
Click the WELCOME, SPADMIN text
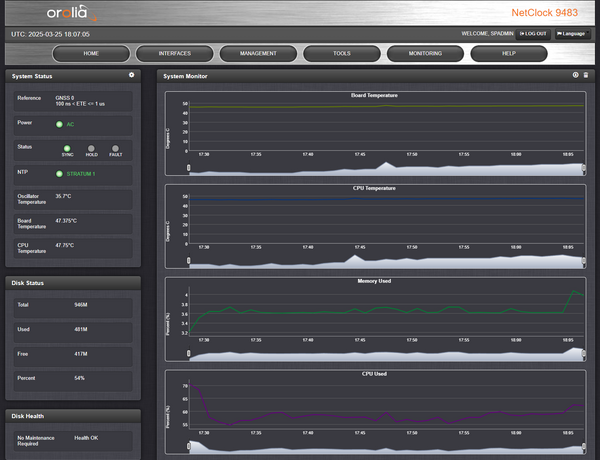click(487, 34)
